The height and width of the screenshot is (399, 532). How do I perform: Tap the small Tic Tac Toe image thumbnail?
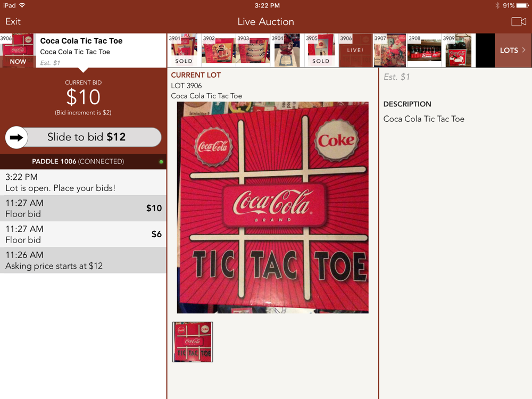(x=193, y=342)
